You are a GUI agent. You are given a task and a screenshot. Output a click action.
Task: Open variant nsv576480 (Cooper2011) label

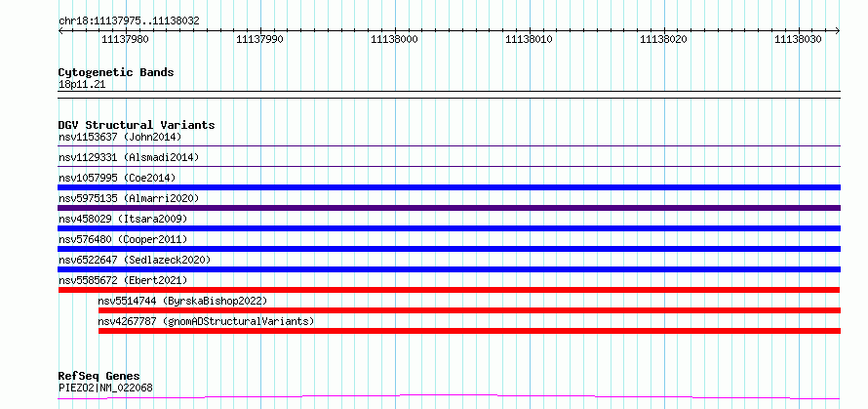click(123, 239)
